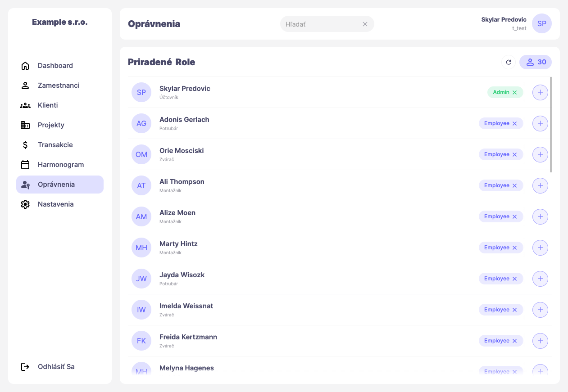Viewport: 568px width, 392px height.
Task: Open Nastavenia settings
Action: [x=55, y=204]
